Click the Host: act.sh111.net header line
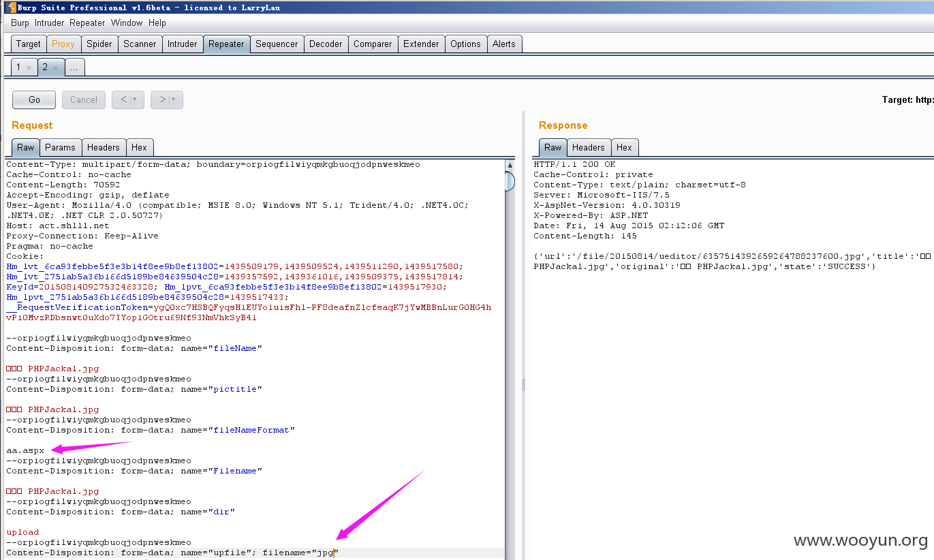 (58, 225)
